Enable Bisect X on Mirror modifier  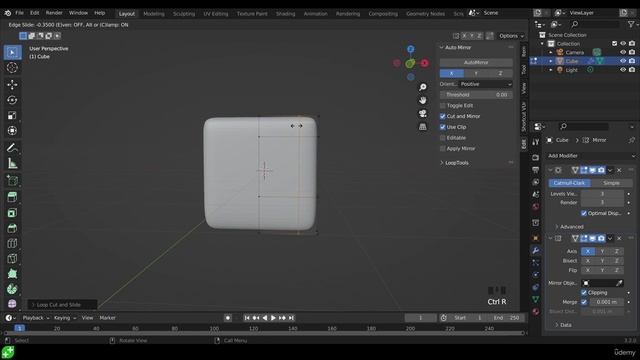coord(588,260)
